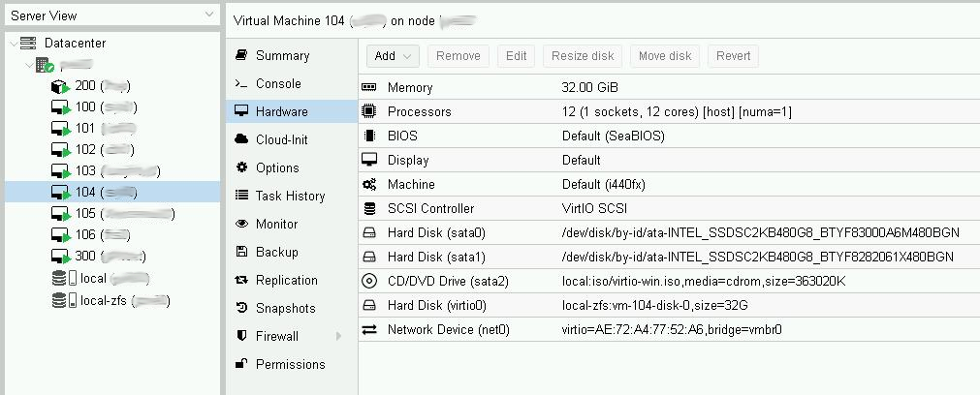Open the Add hardware dropdown
The image size is (980, 395).
tap(393, 56)
